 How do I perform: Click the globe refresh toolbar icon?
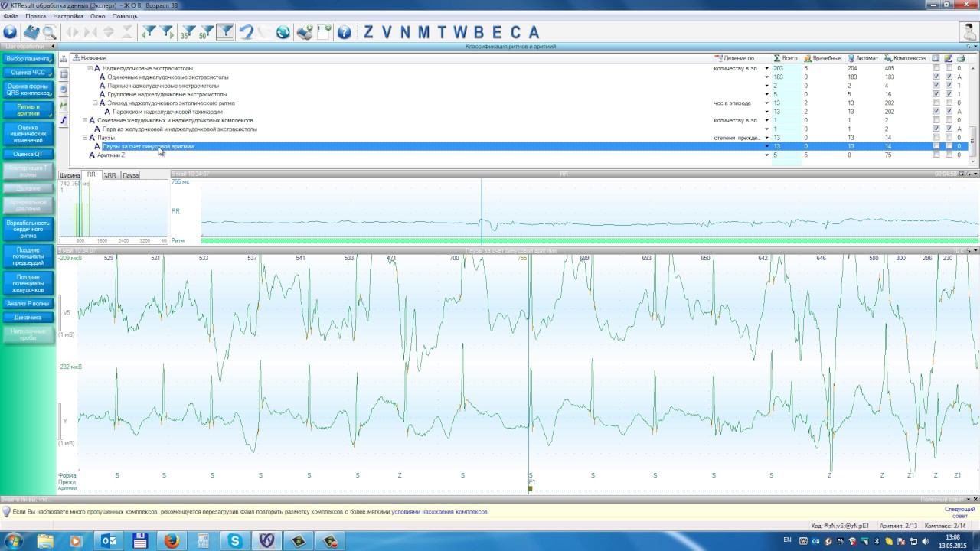283,32
